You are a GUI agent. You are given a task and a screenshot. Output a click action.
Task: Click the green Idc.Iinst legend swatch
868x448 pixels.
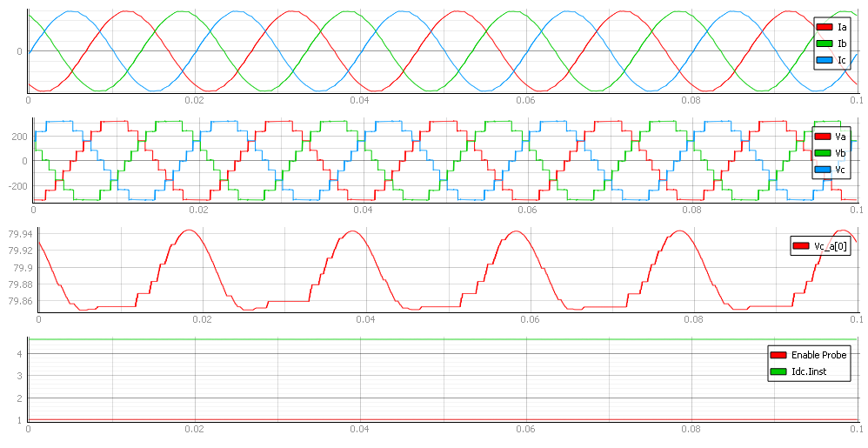click(x=778, y=372)
